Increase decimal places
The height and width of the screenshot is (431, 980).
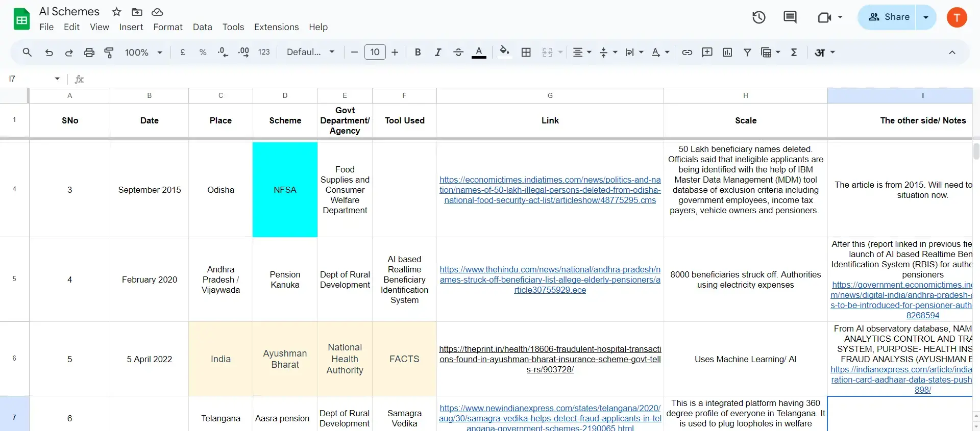pos(243,52)
